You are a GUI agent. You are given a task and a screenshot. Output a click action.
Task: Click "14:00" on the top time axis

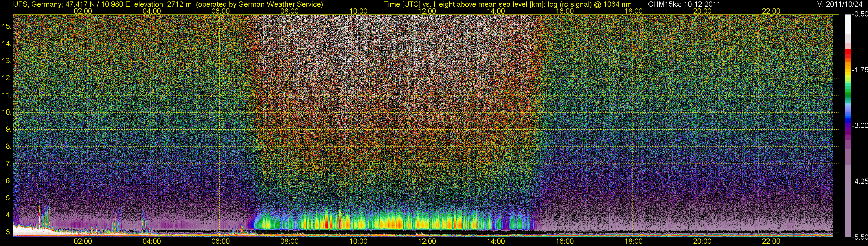[496, 11]
